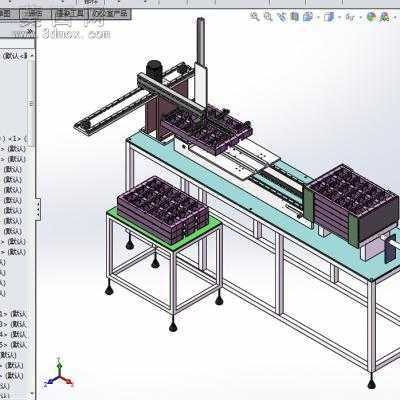Click the feature tree scrollbar thumb
400x400 pixels.
pyautogui.click(x=31, y=103)
